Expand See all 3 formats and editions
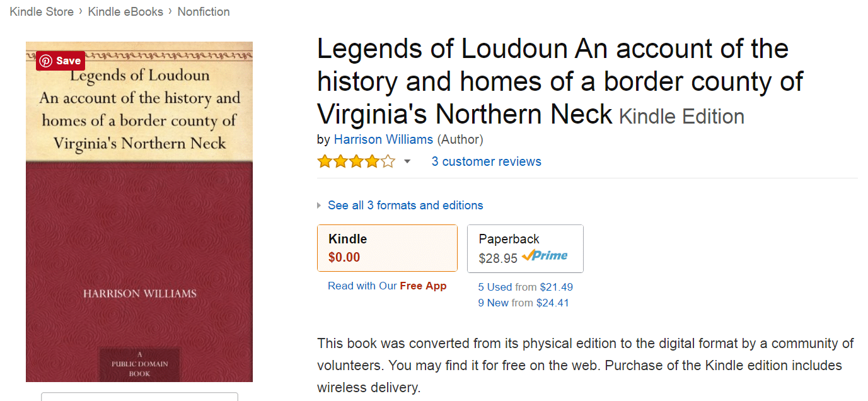868x401 pixels. click(405, 206)
